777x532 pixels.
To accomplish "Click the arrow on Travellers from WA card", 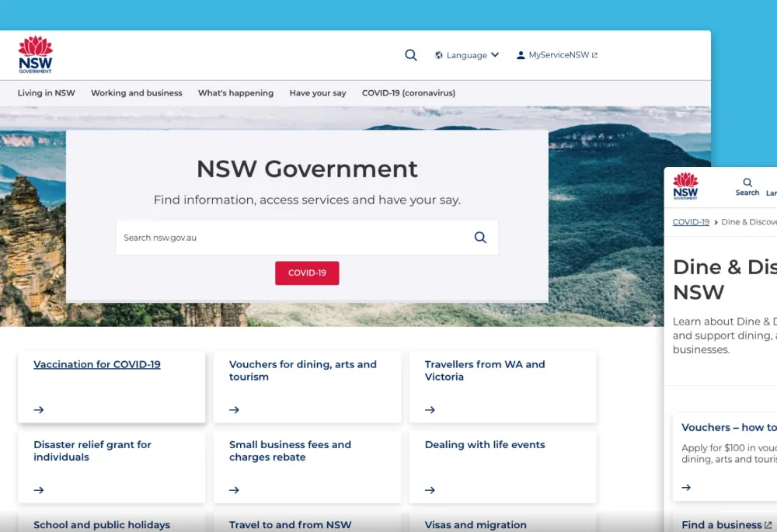I will pyautogui.click(x=430, y=410).
